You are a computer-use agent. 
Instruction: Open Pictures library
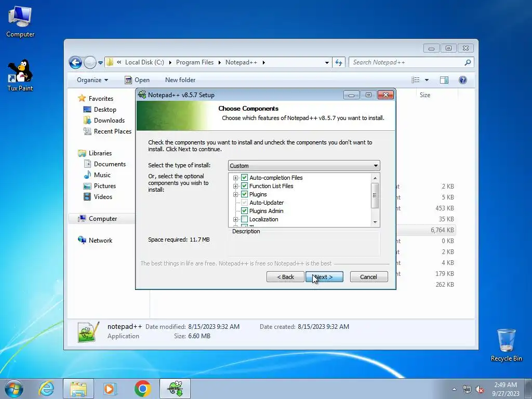(104, 186)
